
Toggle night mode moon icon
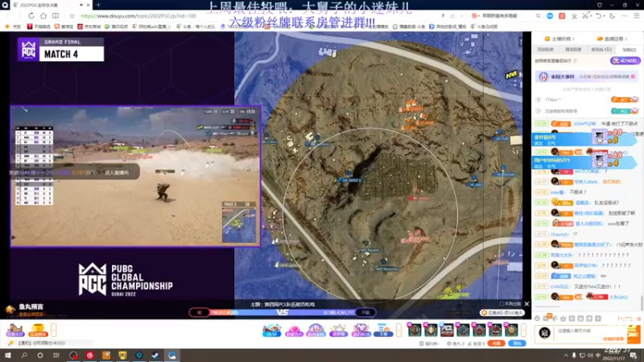coord(612,15)
